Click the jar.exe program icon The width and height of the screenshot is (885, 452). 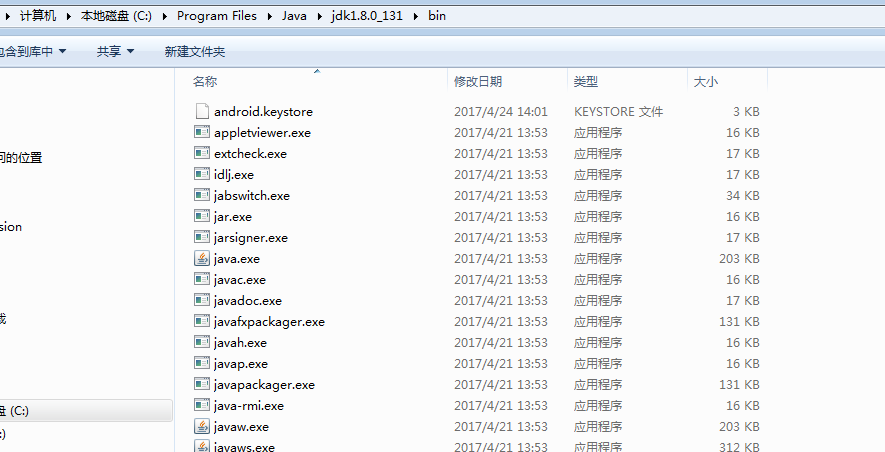[202, 216]
